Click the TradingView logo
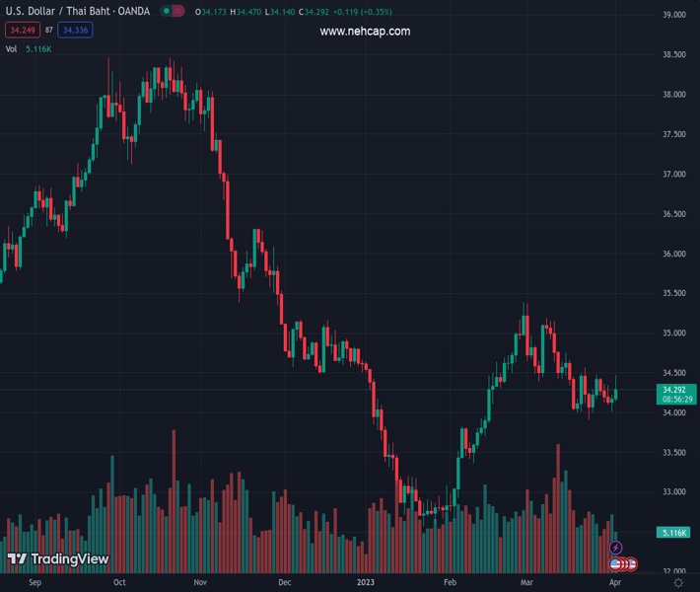The height and width of the screenshot is (592, 700). coord(58,558)
